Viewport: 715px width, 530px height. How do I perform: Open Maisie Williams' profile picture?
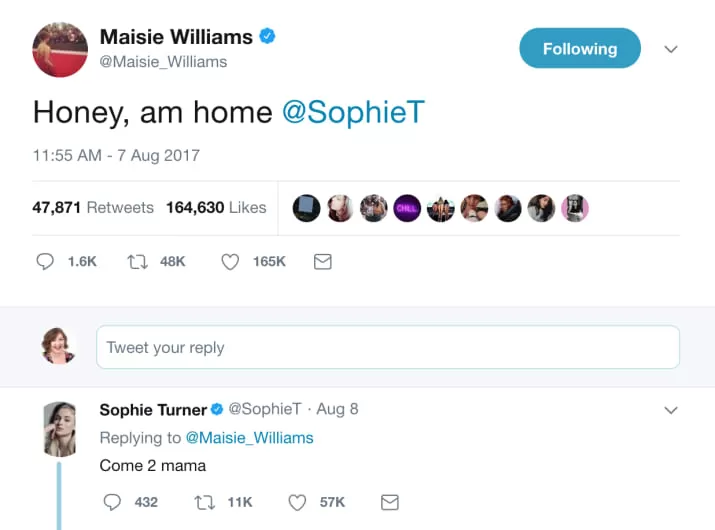pos(60,49)
